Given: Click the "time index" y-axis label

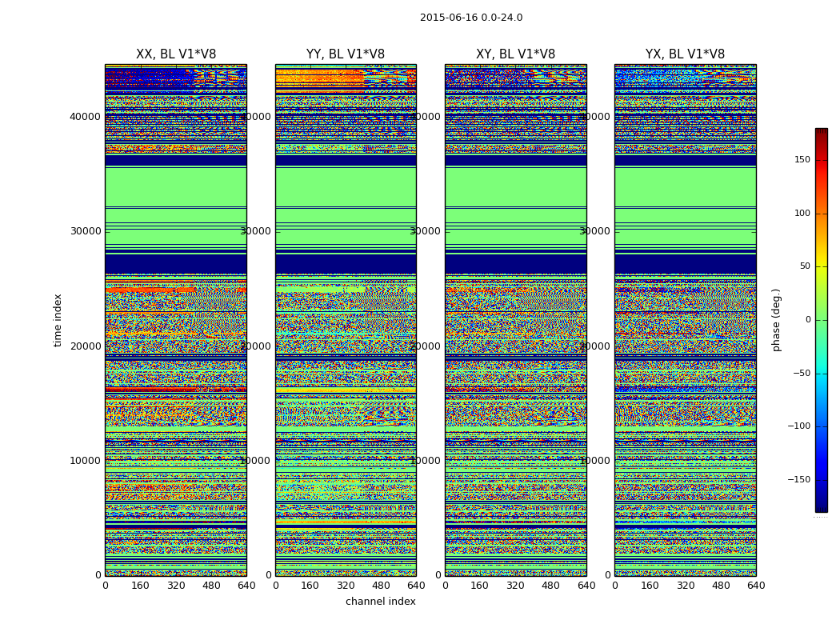Looking at the screenshot, I should click(58, 320).
